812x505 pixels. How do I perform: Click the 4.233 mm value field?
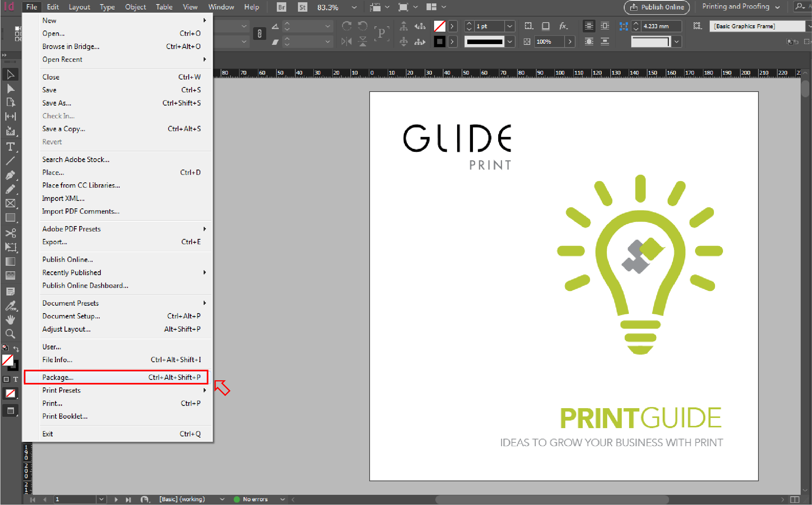[662, 26]
